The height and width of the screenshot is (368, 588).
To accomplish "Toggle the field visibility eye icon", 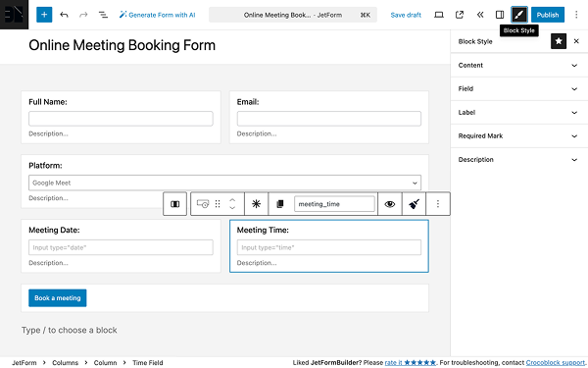I will pos(390,204).
